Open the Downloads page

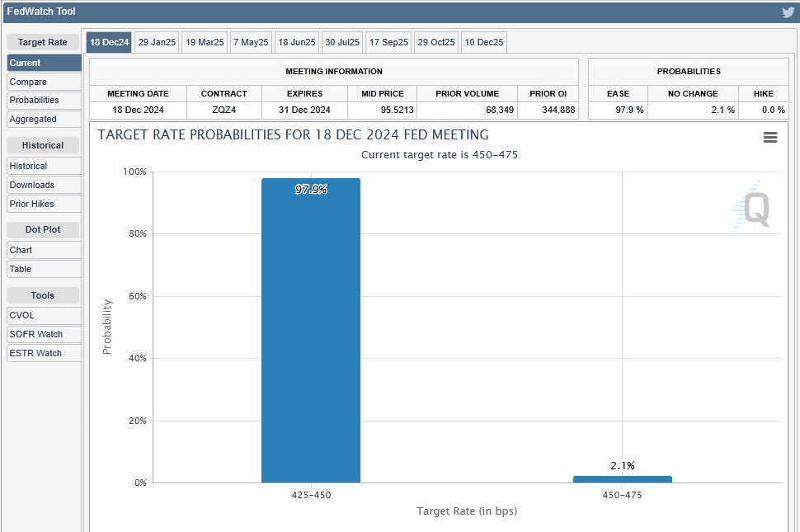point(44,185)
